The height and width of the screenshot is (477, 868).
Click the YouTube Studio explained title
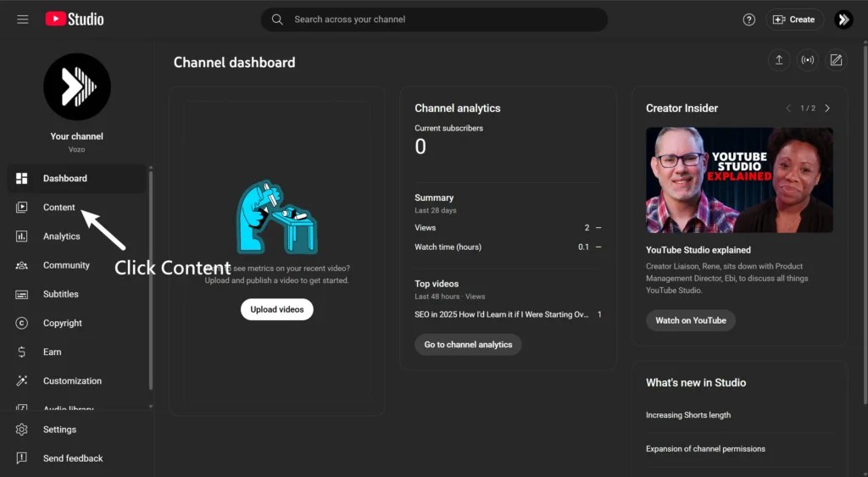pos(698,250)
